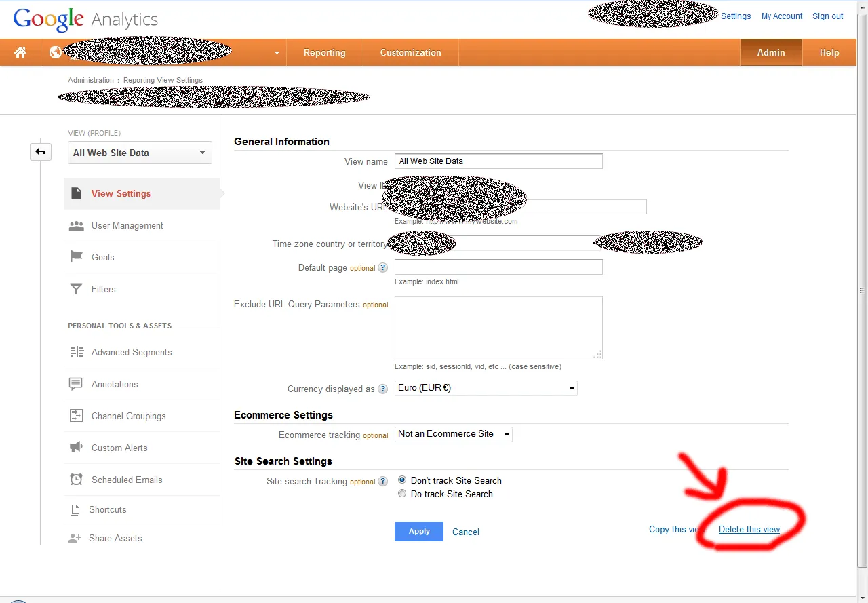
Task: Click the Sign out link
Action: pos(828,16)
